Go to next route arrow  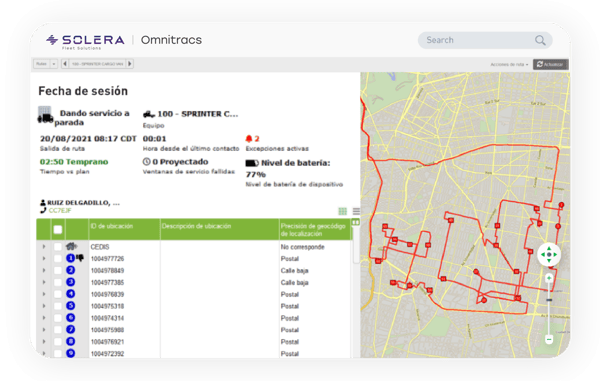[130, 64]
